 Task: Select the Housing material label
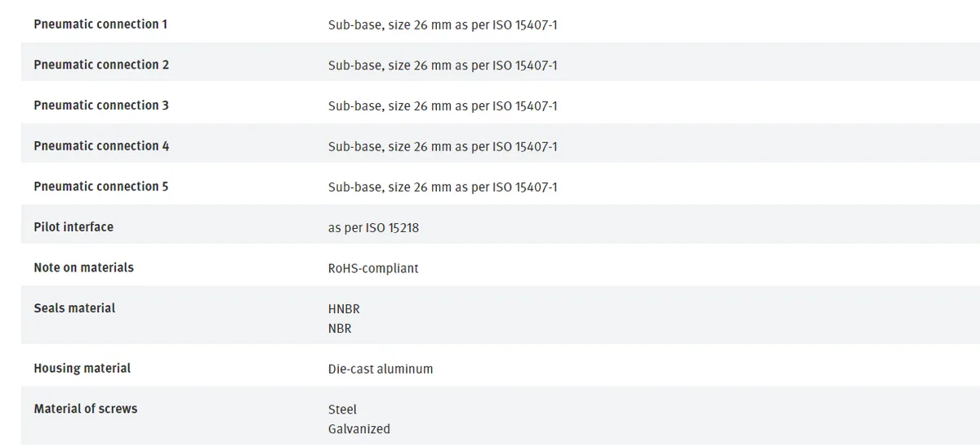82,369
